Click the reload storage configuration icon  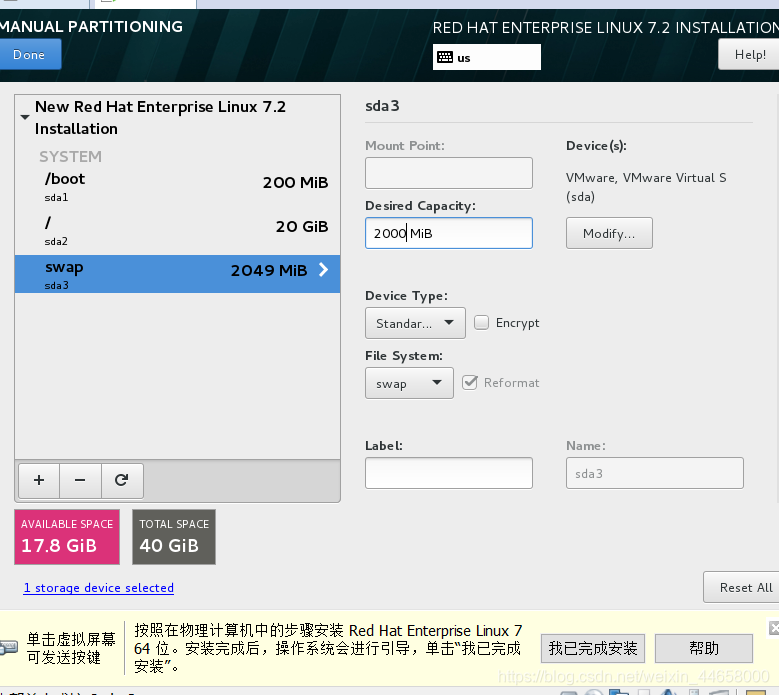point(122,480)
